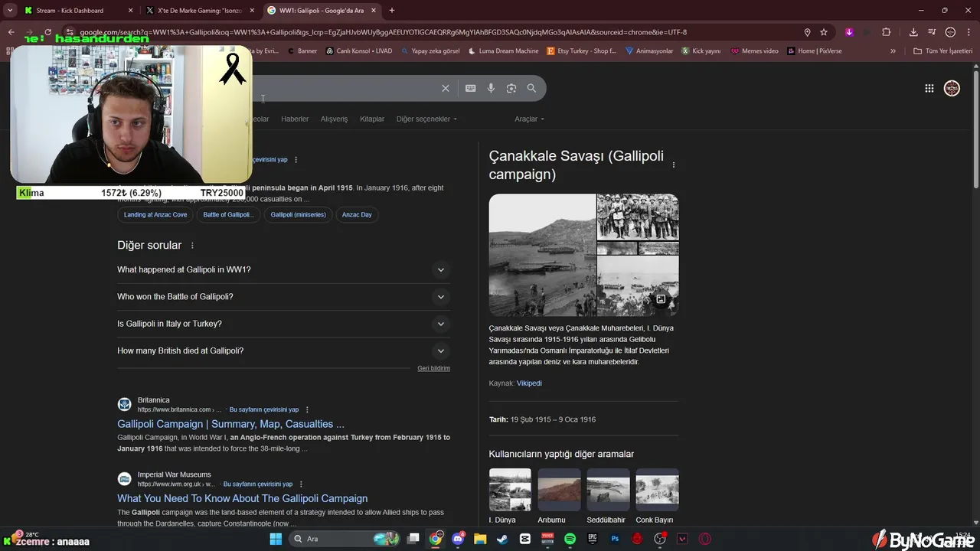The height and width of the screenshot is (551, 980).
Task: Open Gallipoli Campaign Britannica result link
Action: pyautogui.click(x=230, y=424)
